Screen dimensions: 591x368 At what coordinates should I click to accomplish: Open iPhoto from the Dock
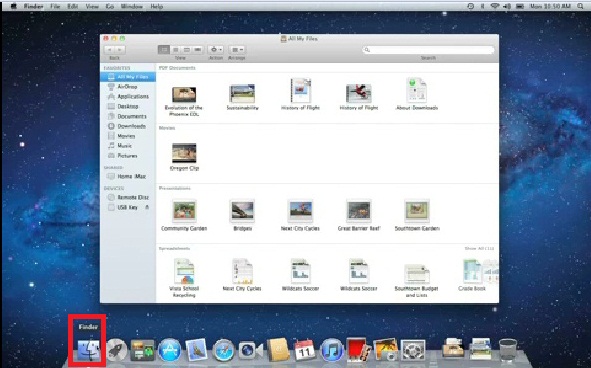click(x=385, y=350)
